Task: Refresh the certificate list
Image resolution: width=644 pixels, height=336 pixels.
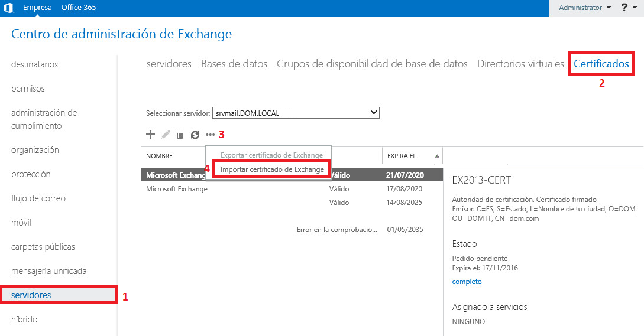Action: tap(195, 135)
